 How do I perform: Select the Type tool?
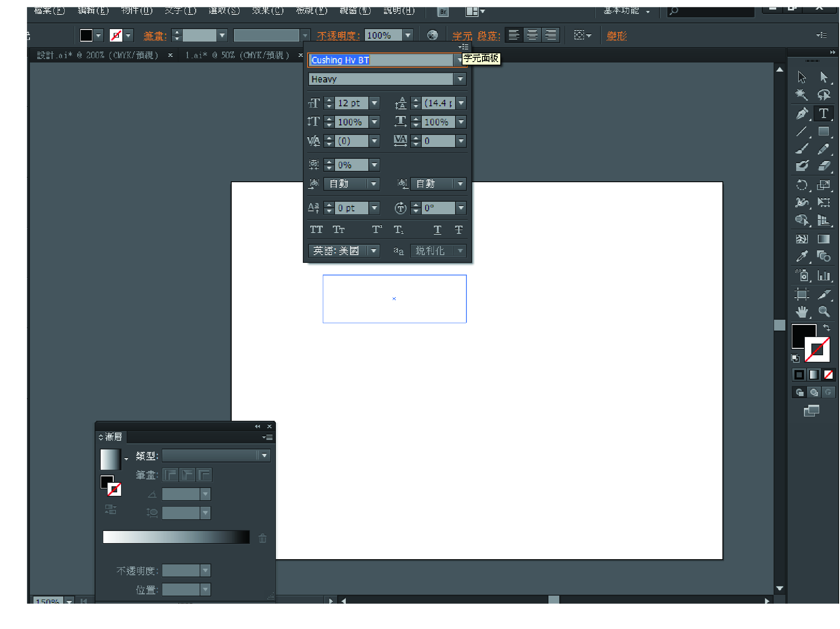(x=824, y=114)
